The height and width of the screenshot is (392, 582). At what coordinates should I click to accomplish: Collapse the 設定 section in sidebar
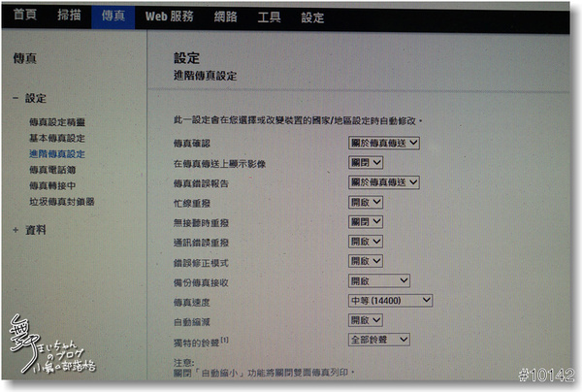point(16,98)
